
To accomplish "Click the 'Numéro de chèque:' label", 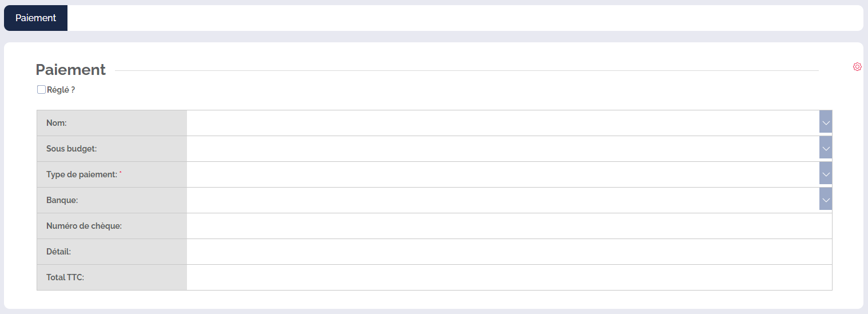I will coord(84,226).
